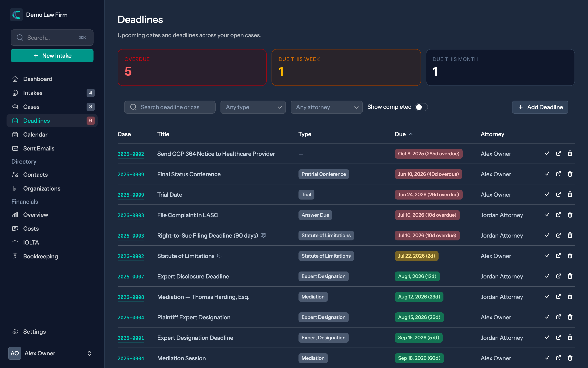Viewport: 588px width, 368px height.
Task: Open case 2026-0004 for Mediation Session
Action: (x=131, y=358)
